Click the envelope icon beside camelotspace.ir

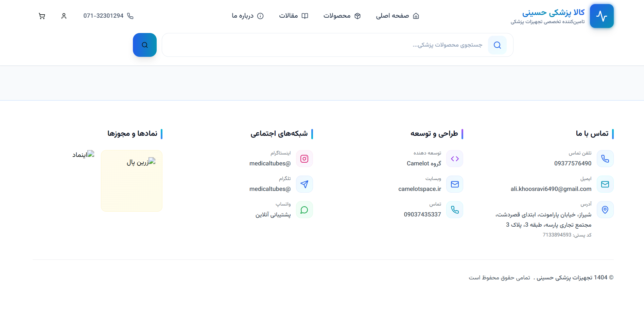click(455, 184)
